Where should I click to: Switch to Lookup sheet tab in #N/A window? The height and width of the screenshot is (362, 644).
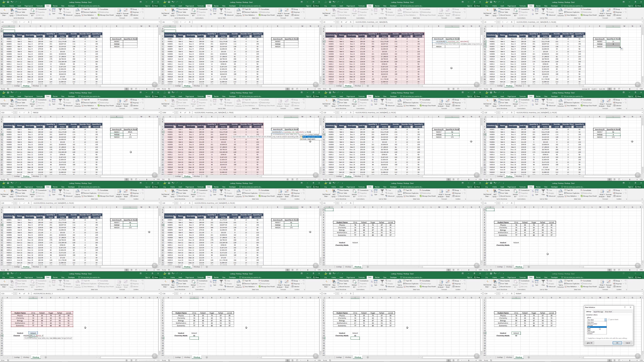click(17, 176)
